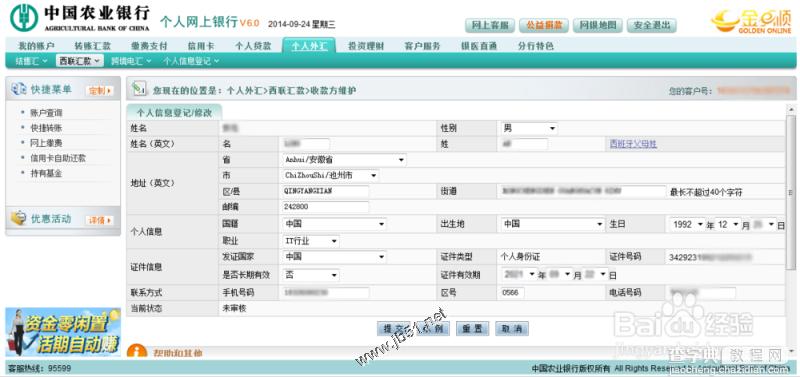The width and height of the screenshot is (800, 377).
Task: Expand the 跨境电汇 submenu
Action: coord(131,61)
